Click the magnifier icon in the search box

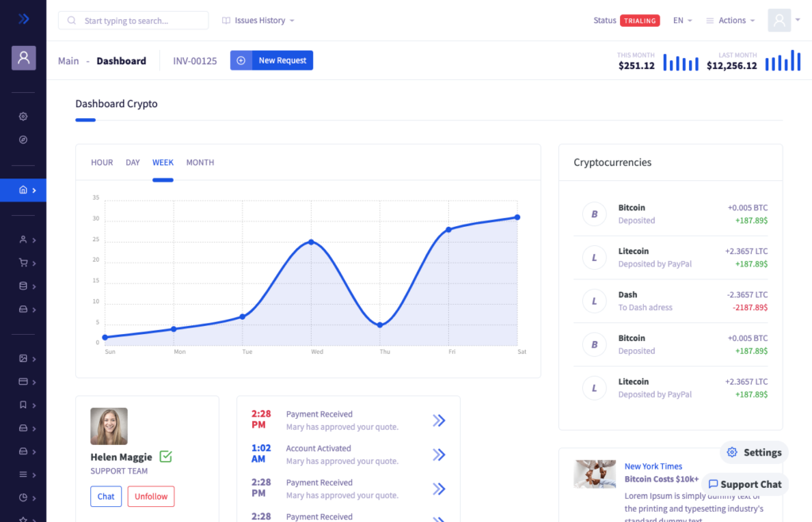[x=71, y=20]
